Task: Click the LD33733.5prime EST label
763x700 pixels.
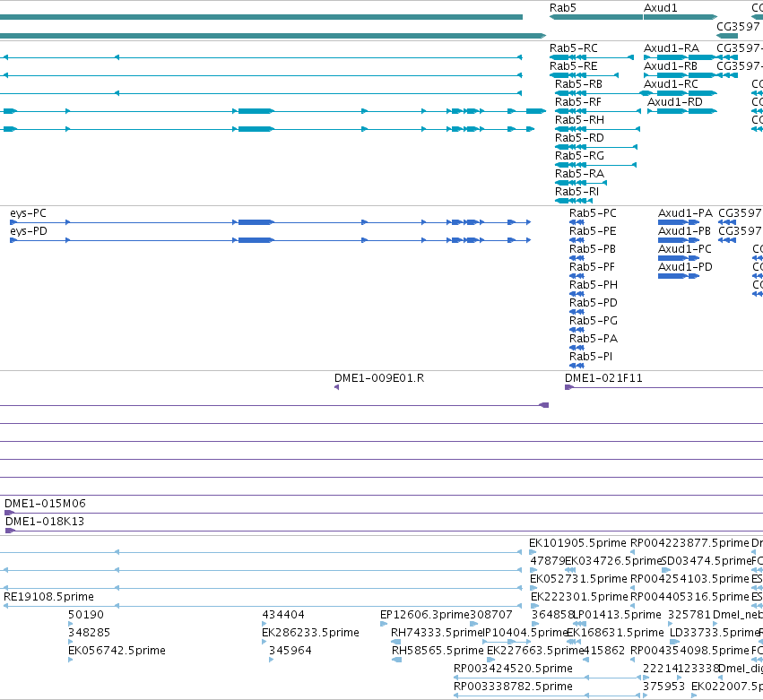Action: point(715,633)
